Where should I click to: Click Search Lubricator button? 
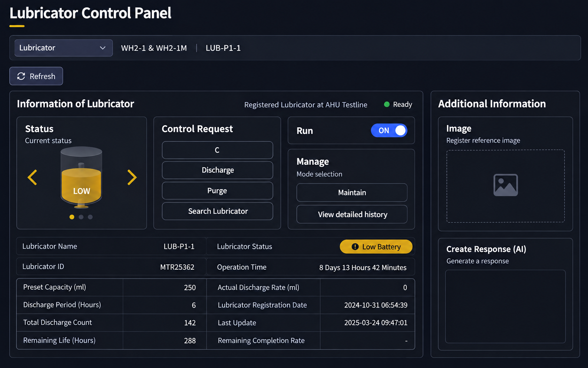pyautogui.click(x=217, y=211)
